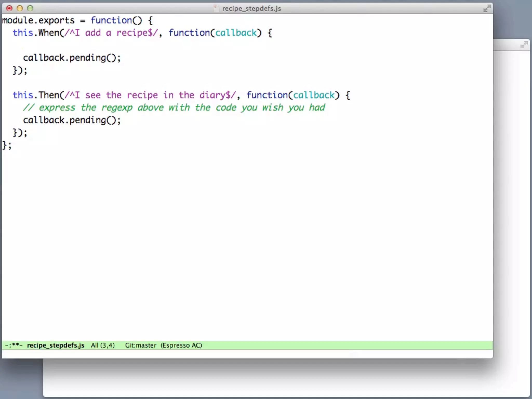Click the background window's fullscreen arrow icon

[524, 45]
